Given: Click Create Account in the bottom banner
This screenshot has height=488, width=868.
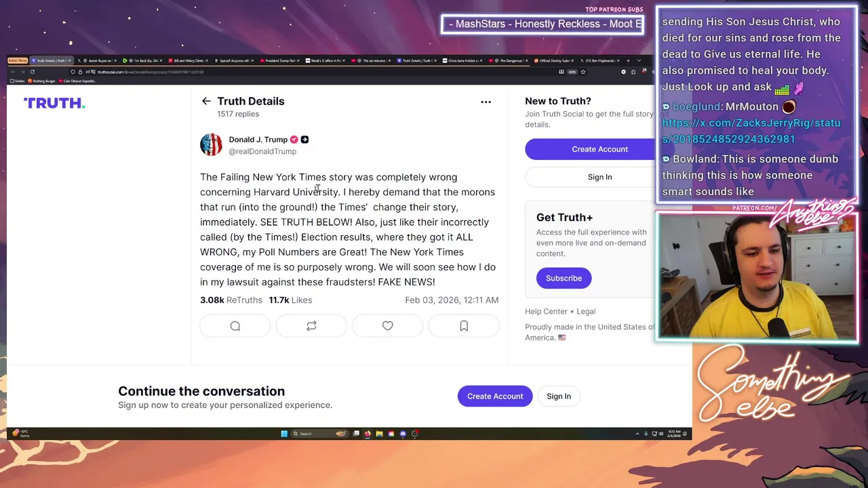Looking at the screenshot, I should 495,396.
